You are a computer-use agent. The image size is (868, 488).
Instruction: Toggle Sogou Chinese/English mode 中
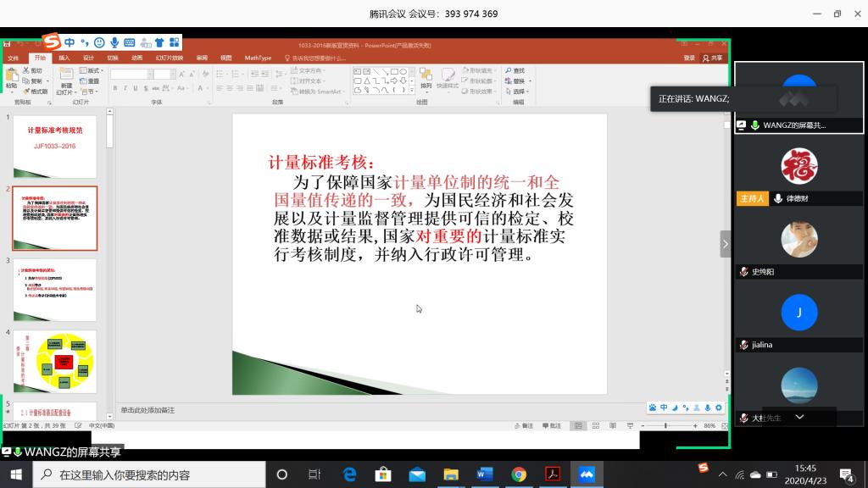[70, 42]
